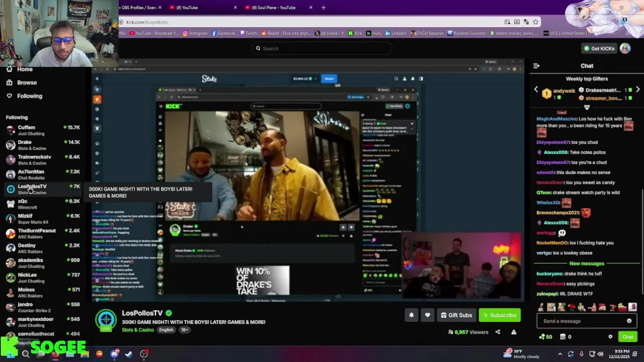Open the user profile avatar menu

625,48
